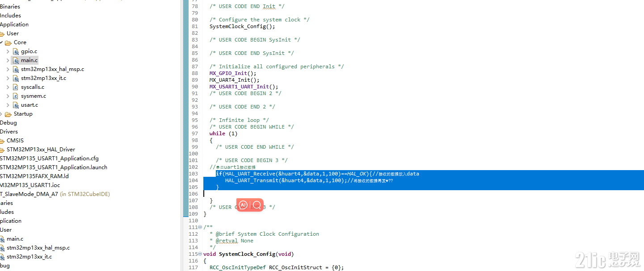
Task: Select STM32MP135_USART1.ioc in the project tree
Action: click(x=30, y=185)
